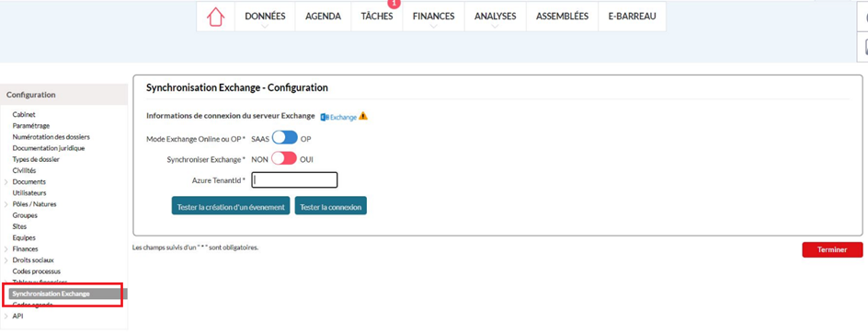868x334 pixels.
Task: Open Utilisateurs configuration
Action: pos(29,192)
